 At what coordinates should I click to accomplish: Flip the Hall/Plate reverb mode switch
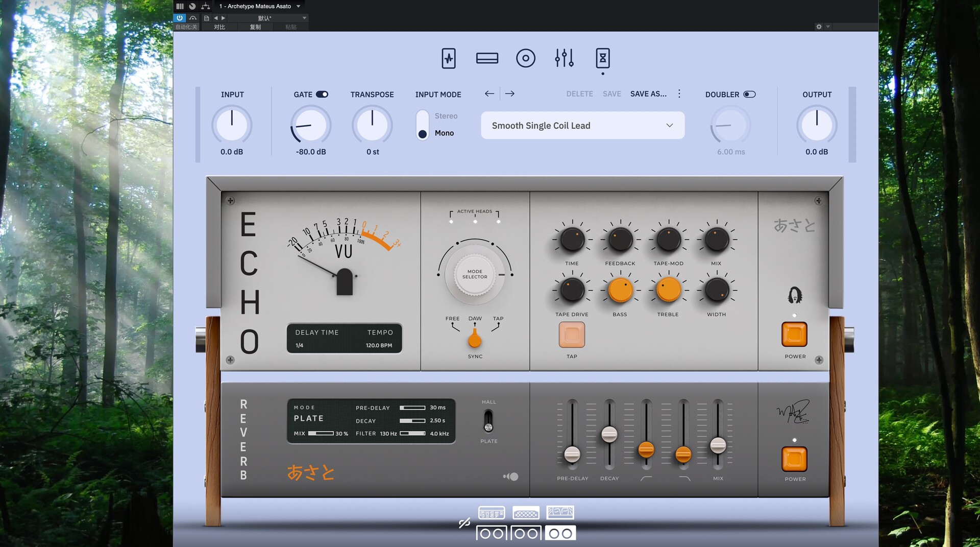click(x=488, y=421)
